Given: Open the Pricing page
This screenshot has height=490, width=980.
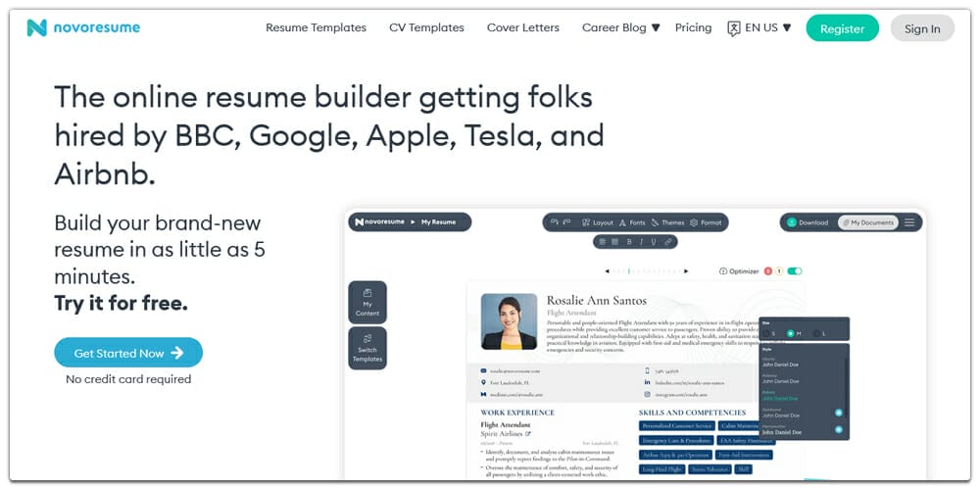Looking at the screenshot, I should point(693,27).
